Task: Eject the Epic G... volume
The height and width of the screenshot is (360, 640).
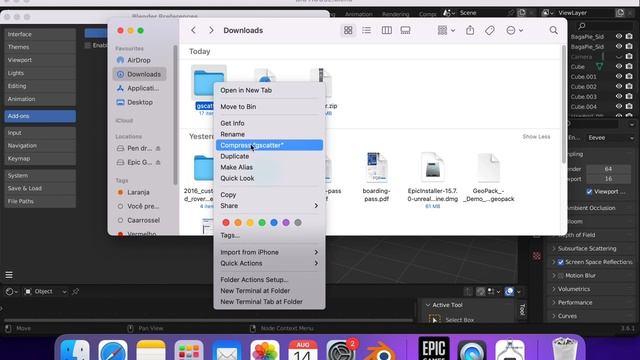Action: click(158, 162)
